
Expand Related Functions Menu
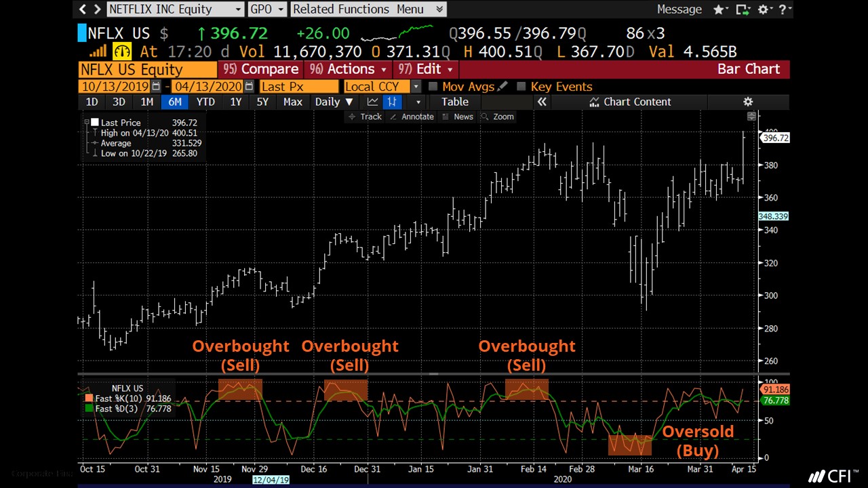click(x=368, y=9)
